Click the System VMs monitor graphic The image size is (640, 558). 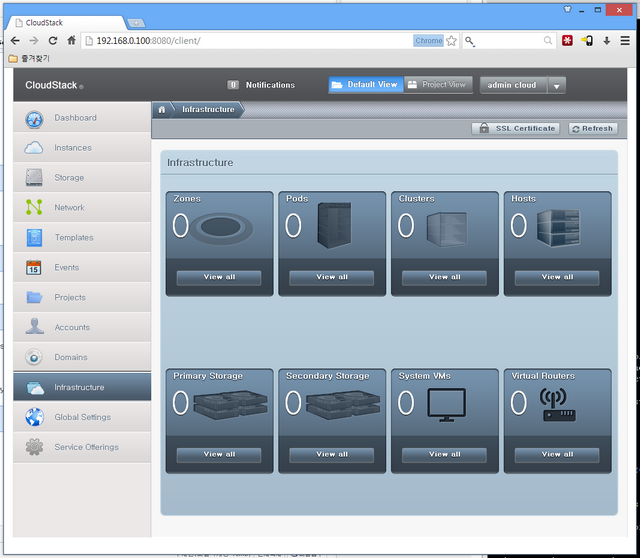coord(447,405)
